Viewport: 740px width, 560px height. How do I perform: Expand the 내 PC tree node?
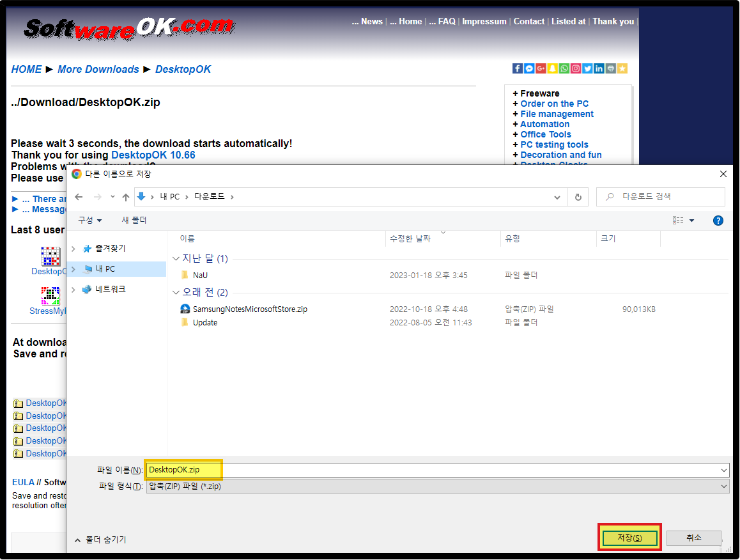pyautogui.click(x=73, y=269)
